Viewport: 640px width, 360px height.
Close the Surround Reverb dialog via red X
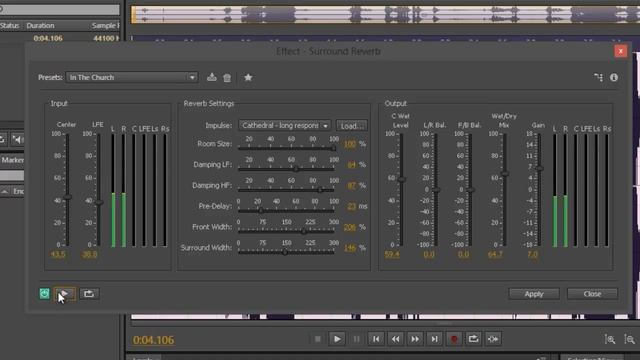(620, 51)
